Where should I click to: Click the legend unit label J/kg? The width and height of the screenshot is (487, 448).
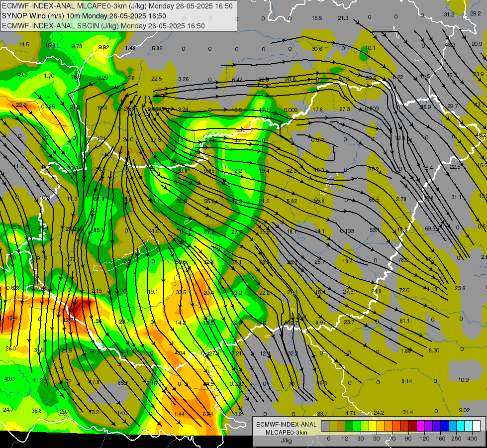tap(287, 441)
